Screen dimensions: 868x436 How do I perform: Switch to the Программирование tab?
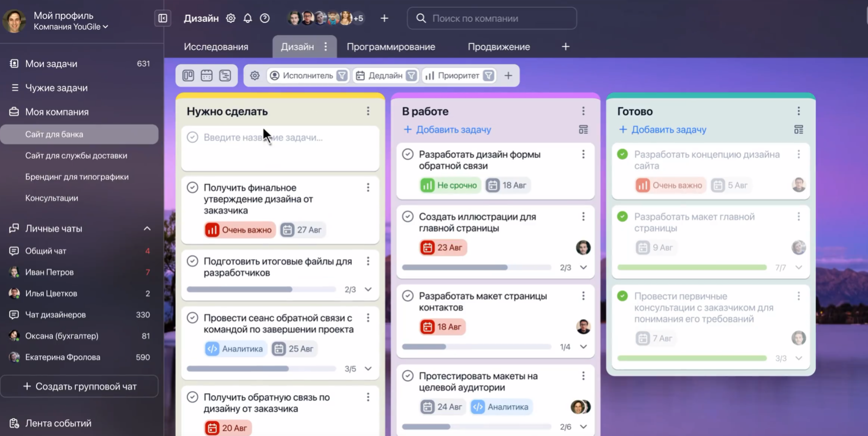coord(391,47)
